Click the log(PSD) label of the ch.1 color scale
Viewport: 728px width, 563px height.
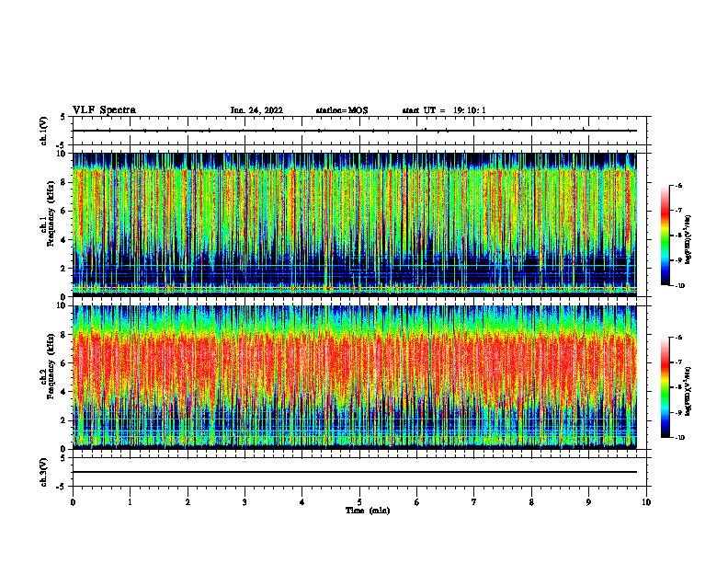tap(688, 240)
